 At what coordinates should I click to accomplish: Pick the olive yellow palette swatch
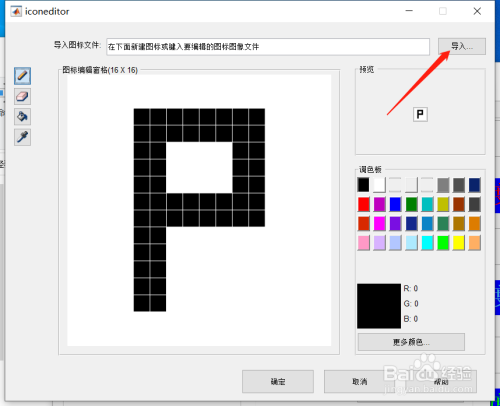[x=443, y=204]
